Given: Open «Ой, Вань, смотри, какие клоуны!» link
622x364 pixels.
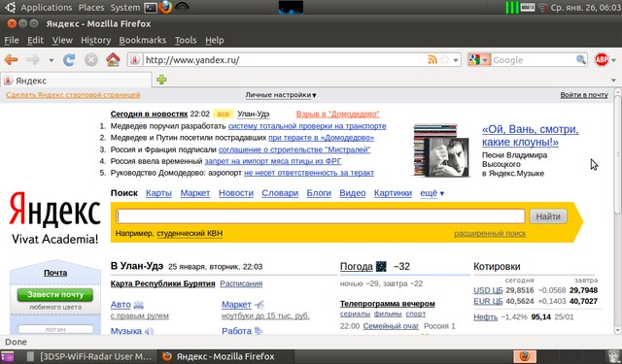Looking at the screenshot, I should pyautogui.click(x=530, y=136).
